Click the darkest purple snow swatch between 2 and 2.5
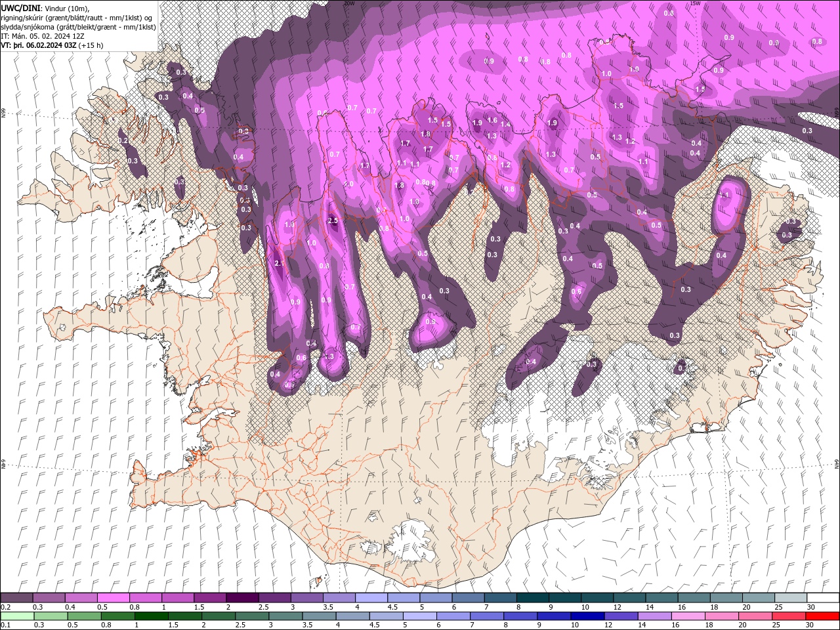Viewport: 840px width, 630px height. coord(241,597)
